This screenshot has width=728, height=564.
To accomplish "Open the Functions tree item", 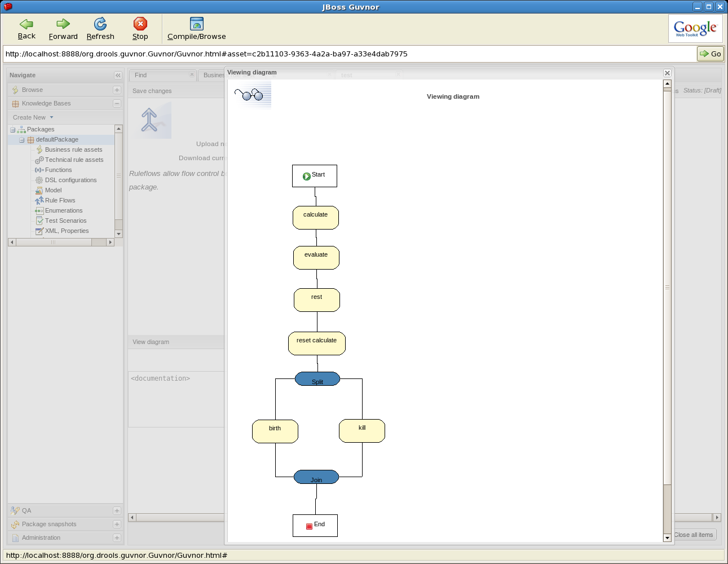I will pos(58,170).
